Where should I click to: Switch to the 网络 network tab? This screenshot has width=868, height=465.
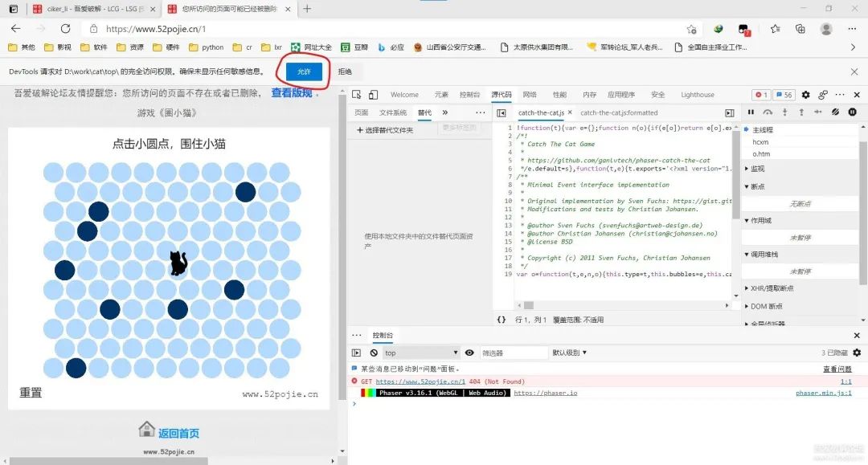(x=529, y=95)
